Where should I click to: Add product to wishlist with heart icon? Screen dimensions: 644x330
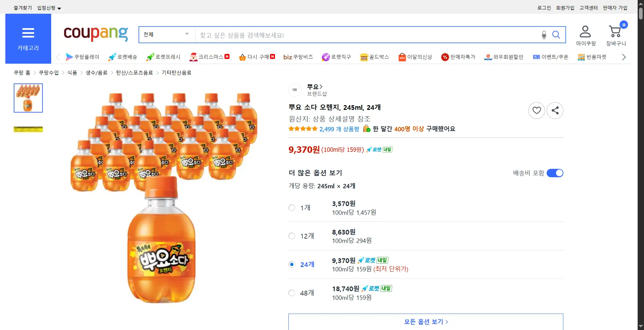[537, 111]
